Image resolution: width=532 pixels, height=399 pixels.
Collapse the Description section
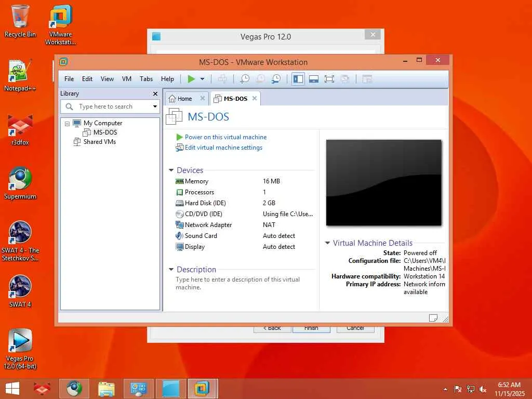pyautogui.click(x=171, y=270)
